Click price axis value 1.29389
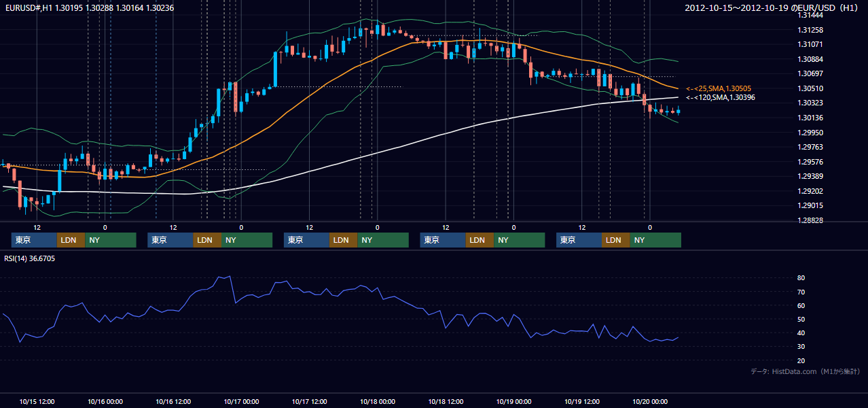This screenshot has width=868, height=408. tap(810, 176)
